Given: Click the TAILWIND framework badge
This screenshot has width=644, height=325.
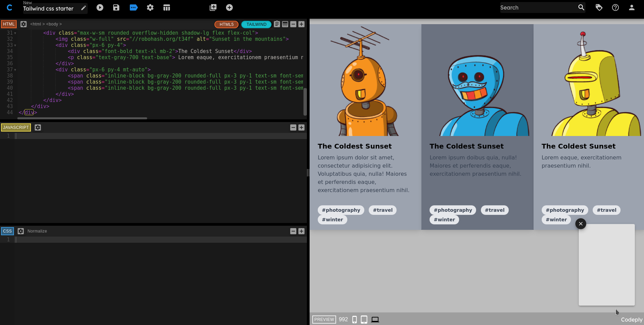Looking at the screenshot, I should (256, 24).
